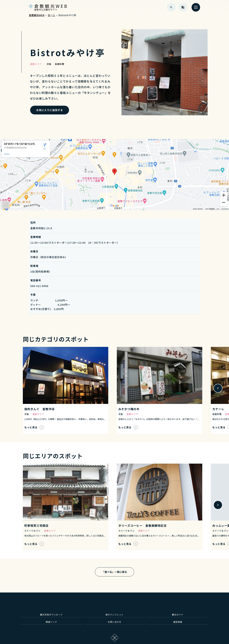Viewport: 229px width, 644px height.
Task: Click the Google logo on the map
Action: (x=114, y=206)
